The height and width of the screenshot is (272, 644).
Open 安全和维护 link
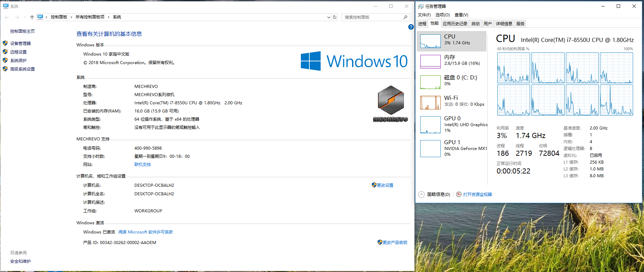click(20, 261)
